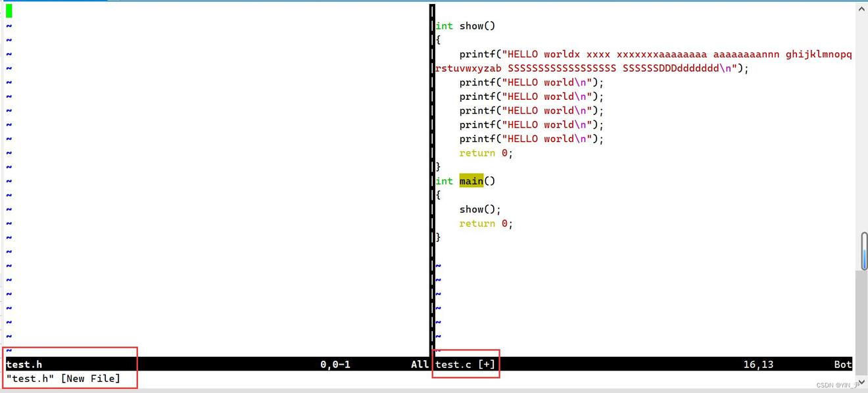Place cursor on the show(); call inside main

480,209
